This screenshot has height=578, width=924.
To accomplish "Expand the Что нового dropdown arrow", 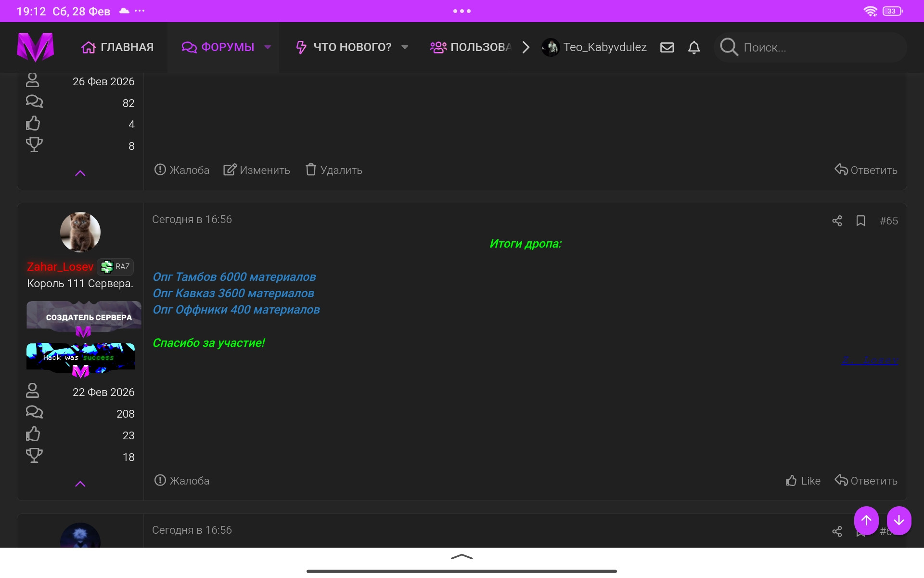I will tap(405, 47).
